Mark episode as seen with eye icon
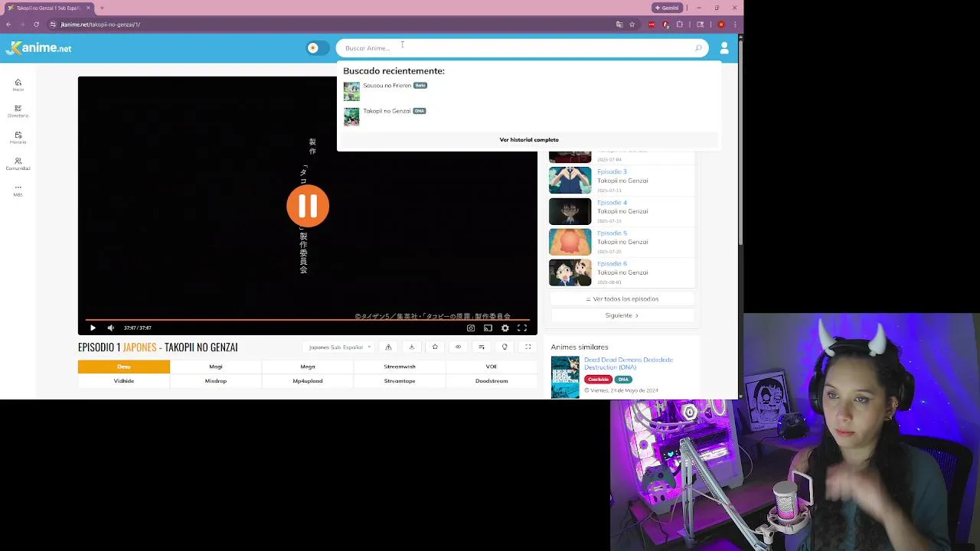 (458, 347)
